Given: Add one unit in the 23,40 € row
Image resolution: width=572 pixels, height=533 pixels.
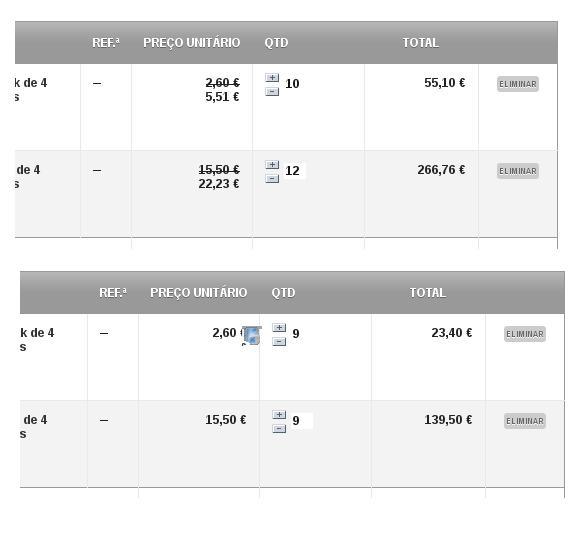Looking at the screenshot, I should [279, 328].
